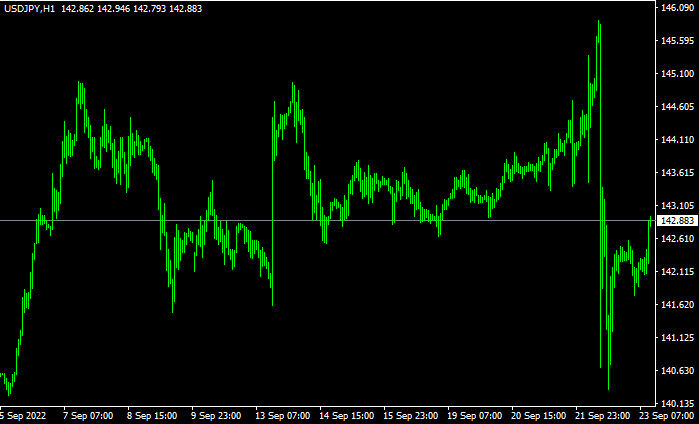The width and height of the screenshot is (699, 424).
Task: Click the 145.595 price scale label
Action: [678, 41]
